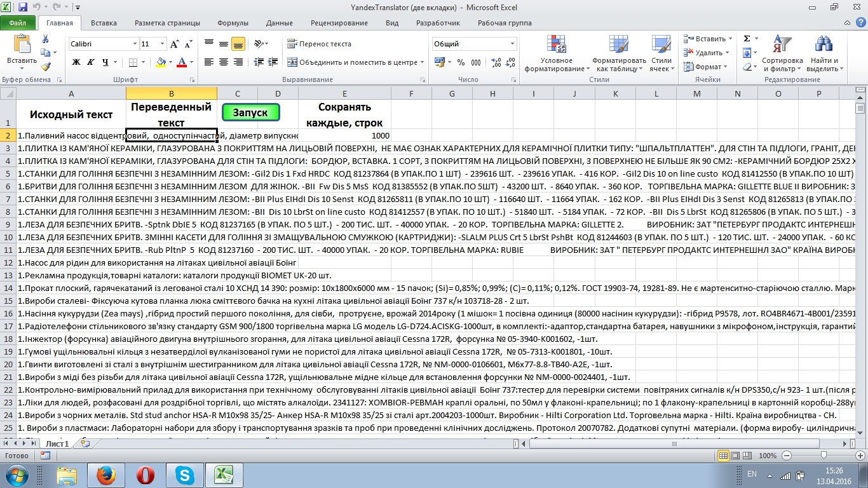Viewport: 868px width, 488px height.
Task: Increase the cell indent
Action: pos(273,62)
